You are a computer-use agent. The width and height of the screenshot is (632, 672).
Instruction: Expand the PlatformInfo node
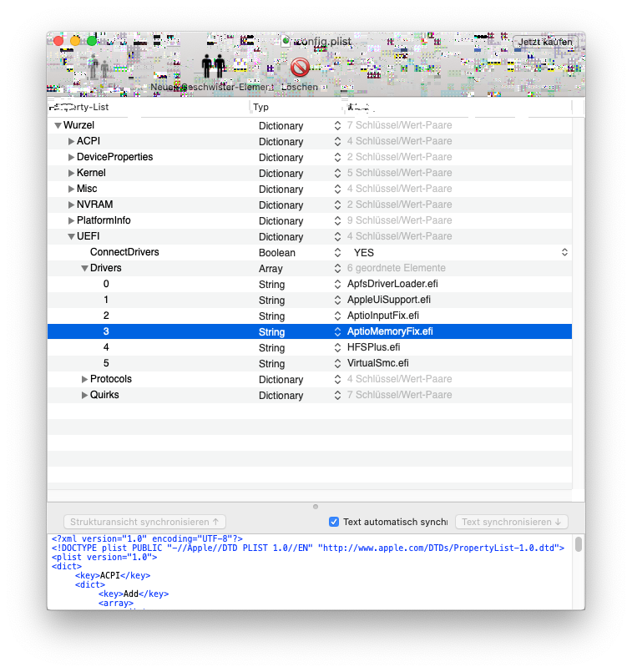[x=71, y=220]
